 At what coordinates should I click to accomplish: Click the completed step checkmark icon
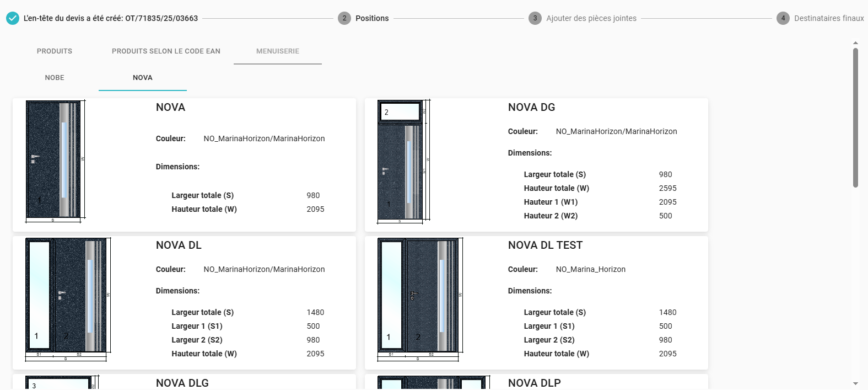[x=13, y=18]
